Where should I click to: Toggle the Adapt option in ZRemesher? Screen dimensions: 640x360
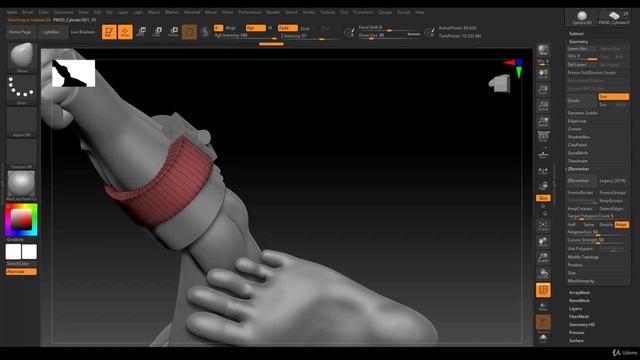[621, 225]
